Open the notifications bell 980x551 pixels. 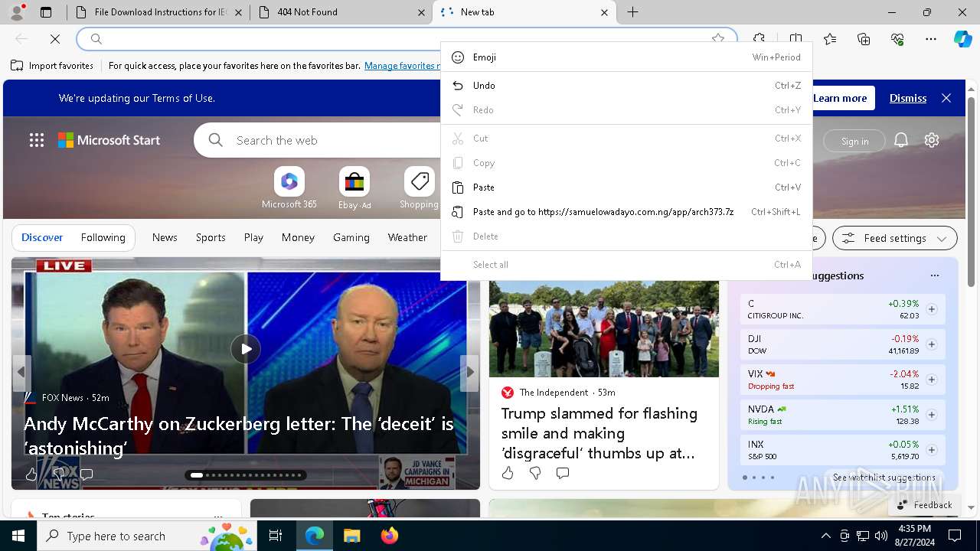tap(901, 140)
